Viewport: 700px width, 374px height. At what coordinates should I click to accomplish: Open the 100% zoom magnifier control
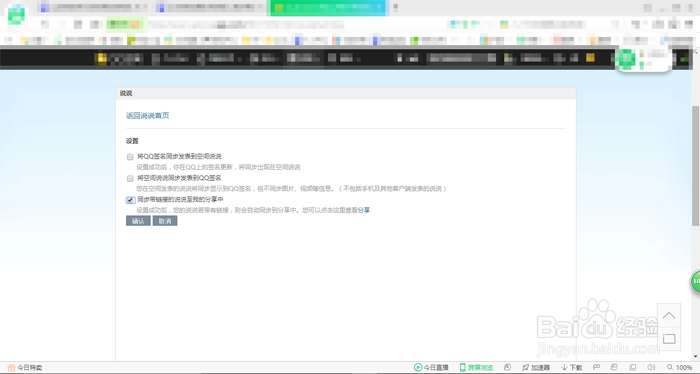(x=679, y=367)
